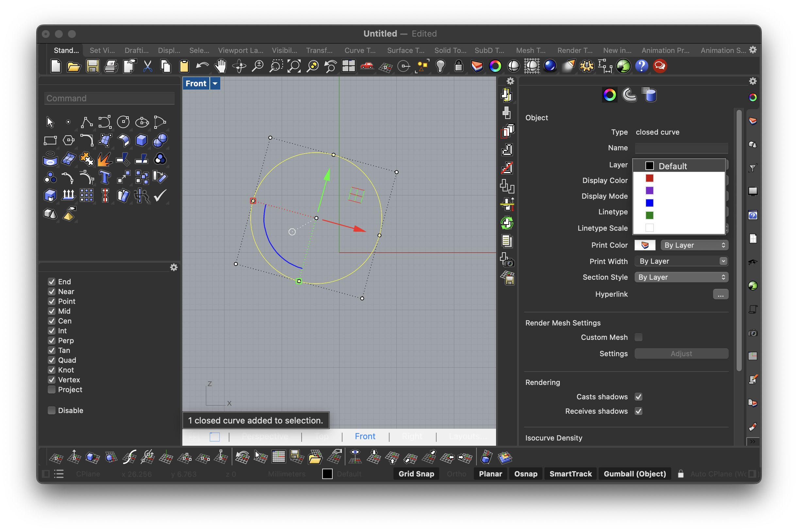This screenshot has height=532, width=798.
Task: Choose the blue layer color swatch
Action: 649,203
